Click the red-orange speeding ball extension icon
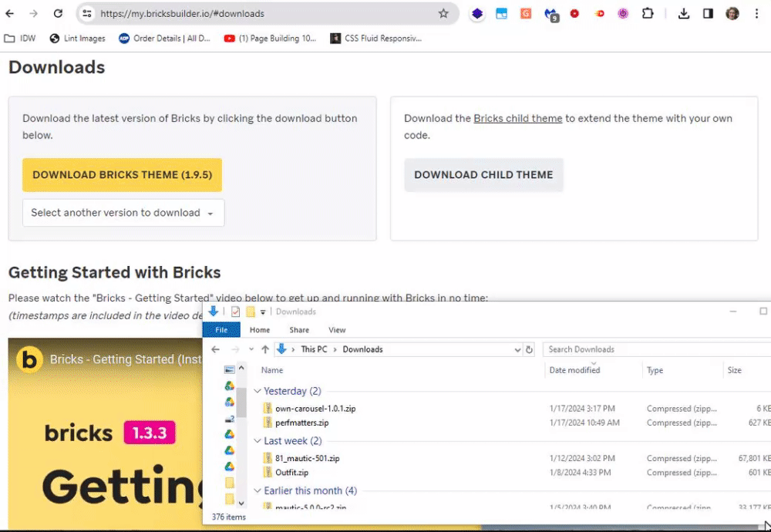This screenshot has width=771, height=532. (x=599, y=14)
